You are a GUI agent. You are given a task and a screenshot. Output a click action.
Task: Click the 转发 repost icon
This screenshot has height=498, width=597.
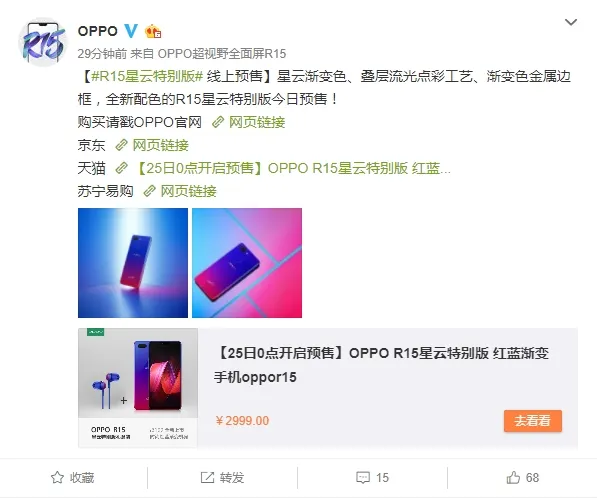[207, 477]
